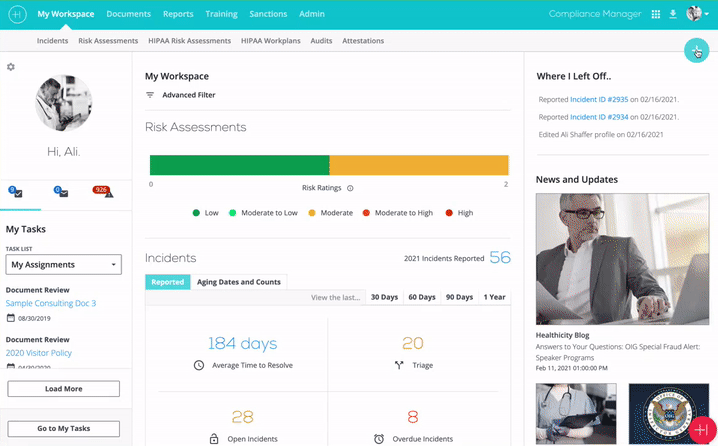Open Incident ID #2935 link

[599, 100]
